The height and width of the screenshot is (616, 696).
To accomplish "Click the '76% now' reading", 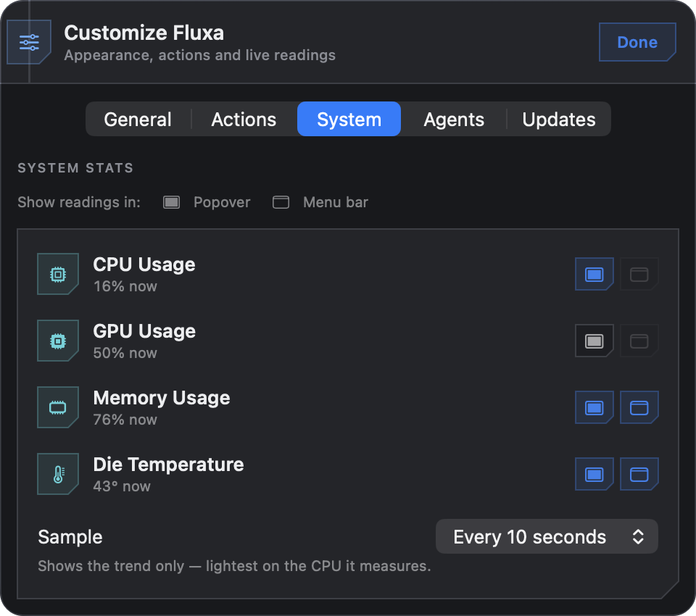I will (125, 420).
